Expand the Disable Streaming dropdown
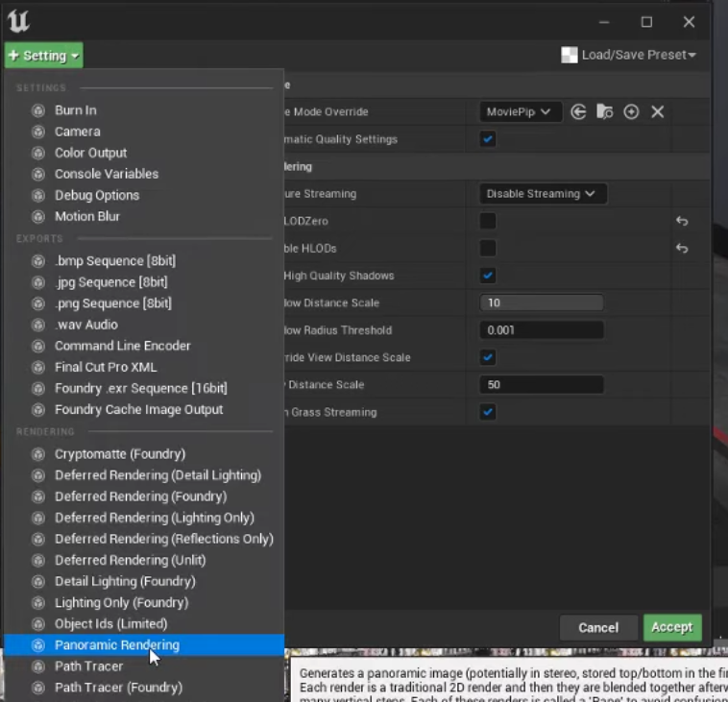 (x=542, y=194)
